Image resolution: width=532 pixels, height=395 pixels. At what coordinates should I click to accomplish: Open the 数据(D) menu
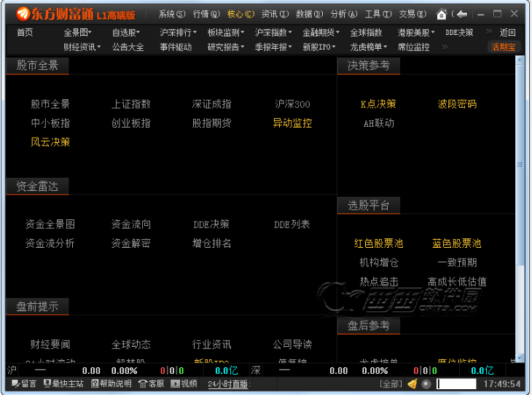(310, 15)
